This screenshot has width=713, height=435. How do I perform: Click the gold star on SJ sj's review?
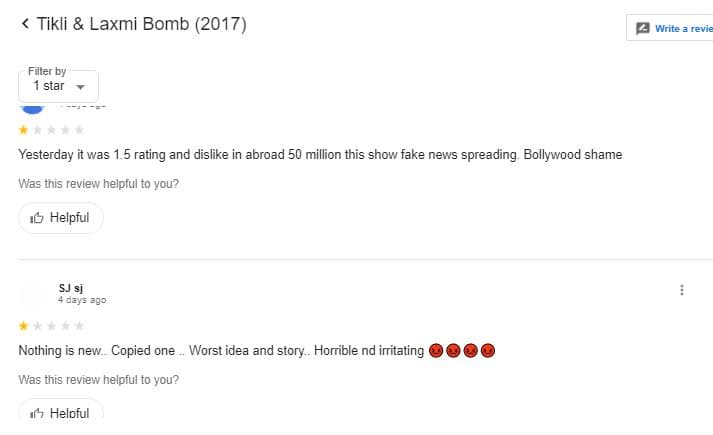(24, 326)
